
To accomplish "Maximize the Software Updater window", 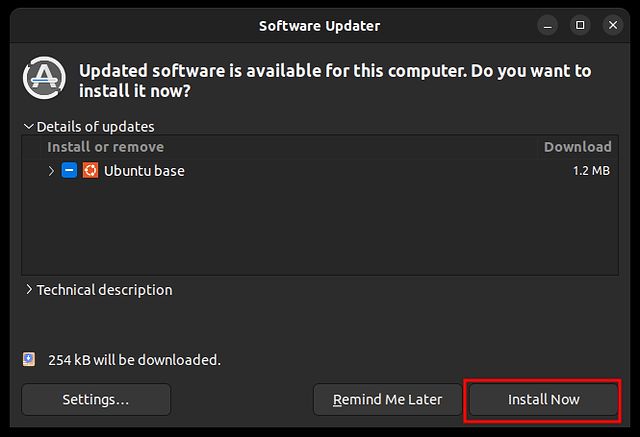I will point(580,25).
